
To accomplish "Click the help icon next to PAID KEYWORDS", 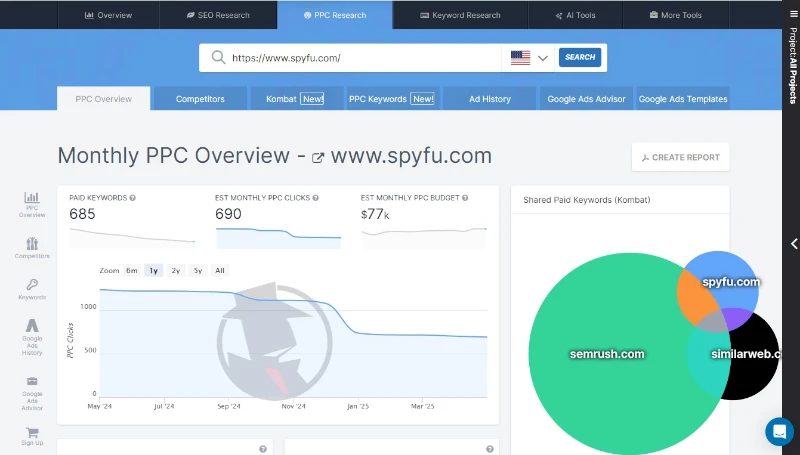I will 133,198.
